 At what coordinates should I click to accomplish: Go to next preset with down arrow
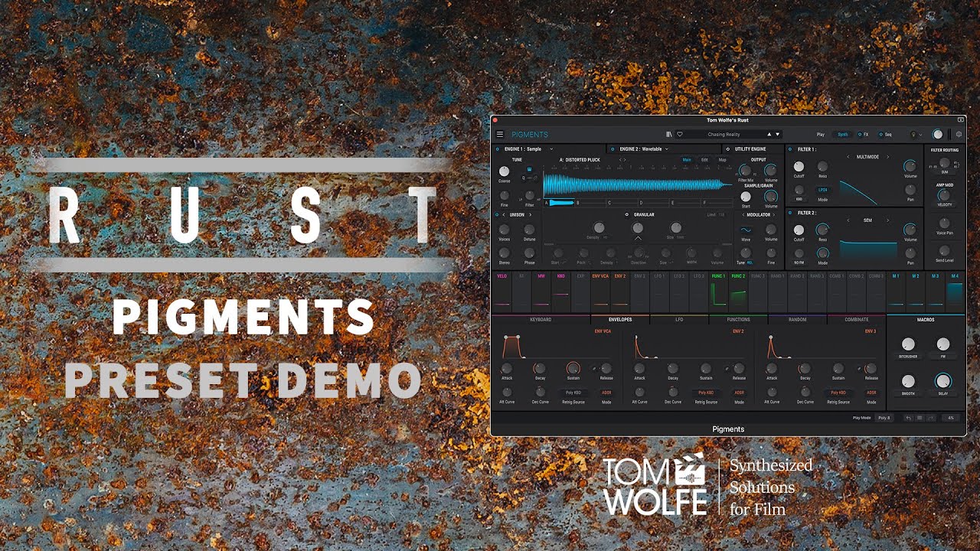point(778,135)
